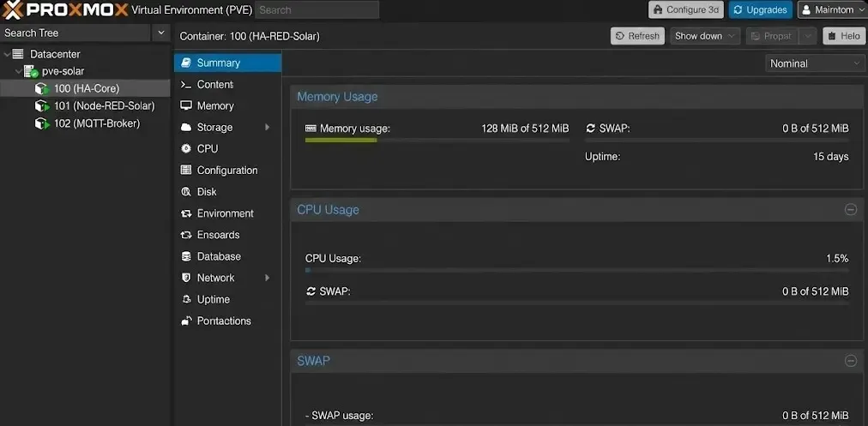Open the Configuration menu item
This screenshot has width=868, height=426.
point(227,170)
